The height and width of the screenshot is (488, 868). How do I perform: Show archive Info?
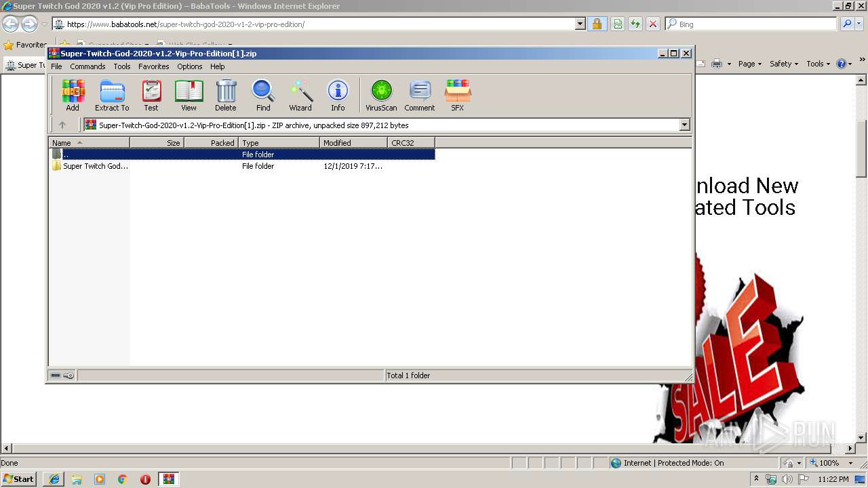coord(338,95)
